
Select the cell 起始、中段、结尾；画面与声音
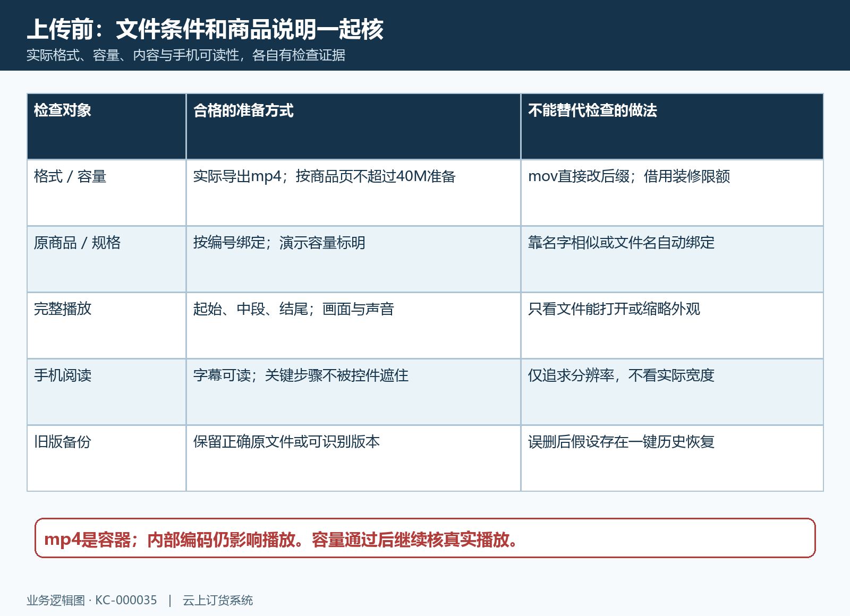pos(353,326)
